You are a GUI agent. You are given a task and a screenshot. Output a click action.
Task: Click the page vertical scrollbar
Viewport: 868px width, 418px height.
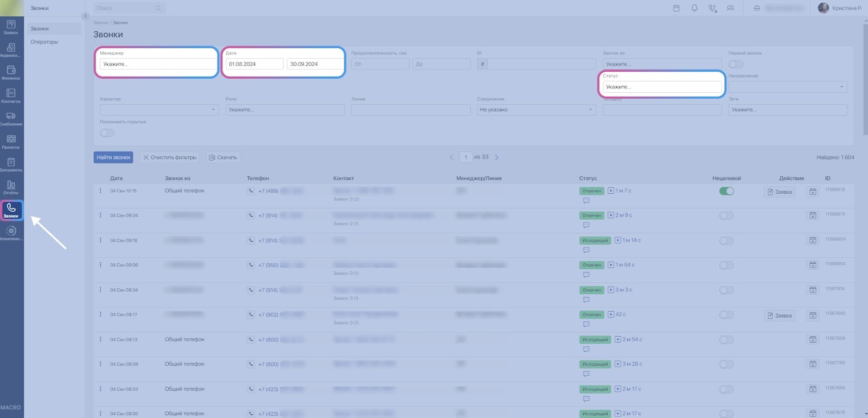point(865,81)
